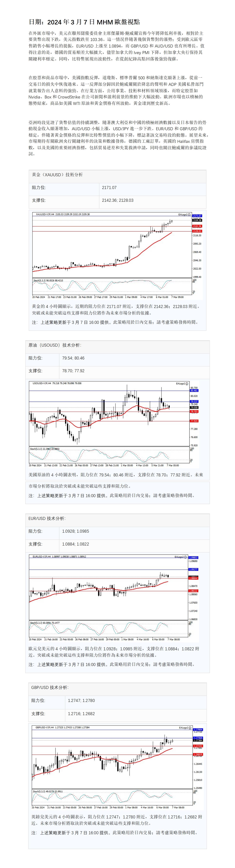This screenshot has height=868, width=235.
Task: Open the GBPUSD H4 chart image
Action: pyautogui.click(x=117, y=767)
